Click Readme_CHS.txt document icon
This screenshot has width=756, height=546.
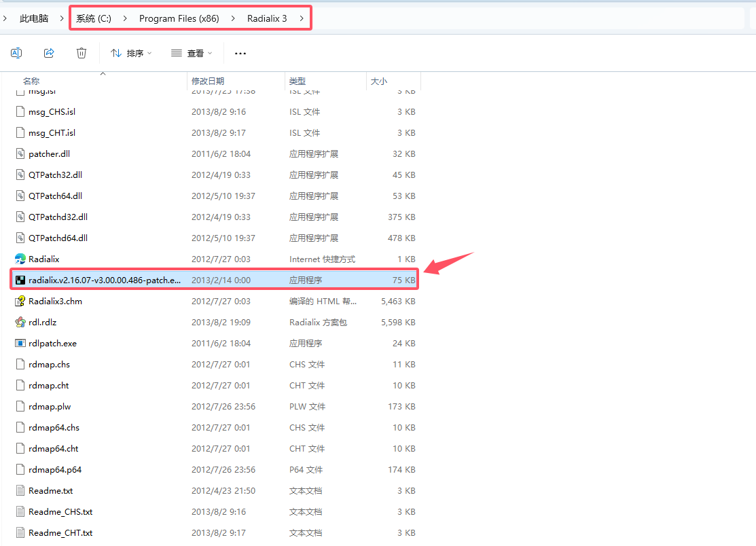20,512
